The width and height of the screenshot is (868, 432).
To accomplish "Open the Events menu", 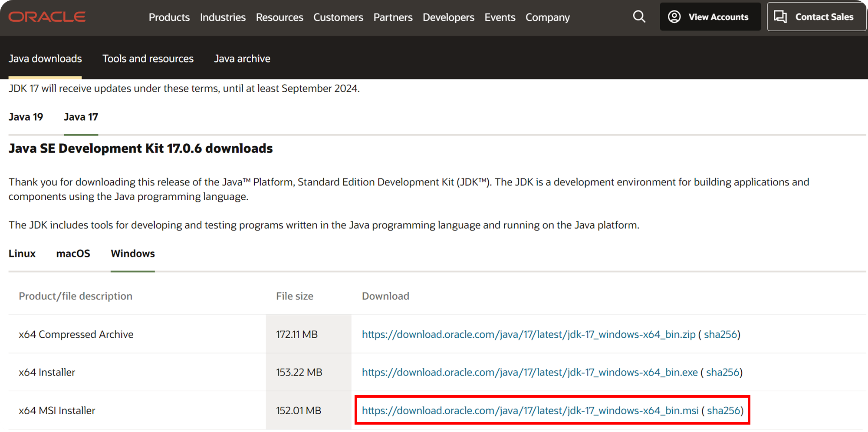I will tap(500, 17).
